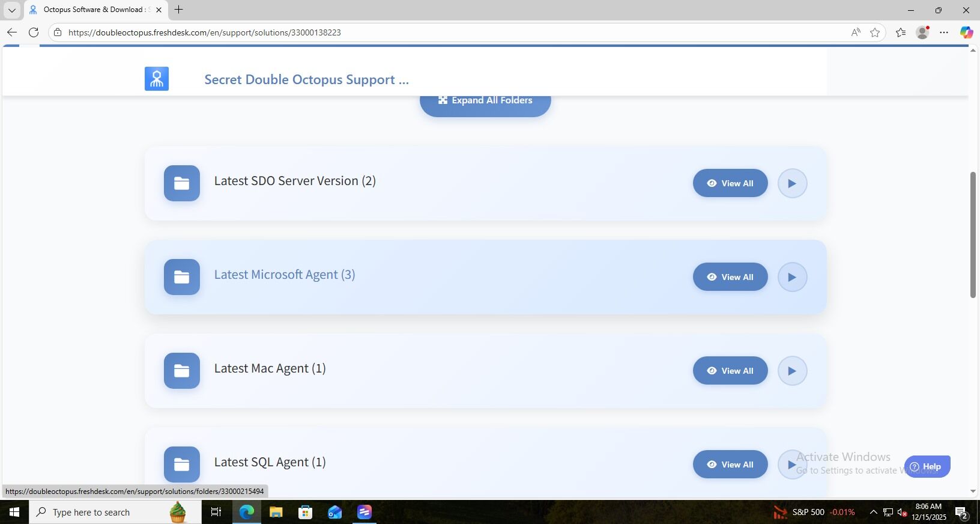This screenshot has width=980, height=524.
Task: Open the tab actions menu dropdown
Action: [11, 10]
